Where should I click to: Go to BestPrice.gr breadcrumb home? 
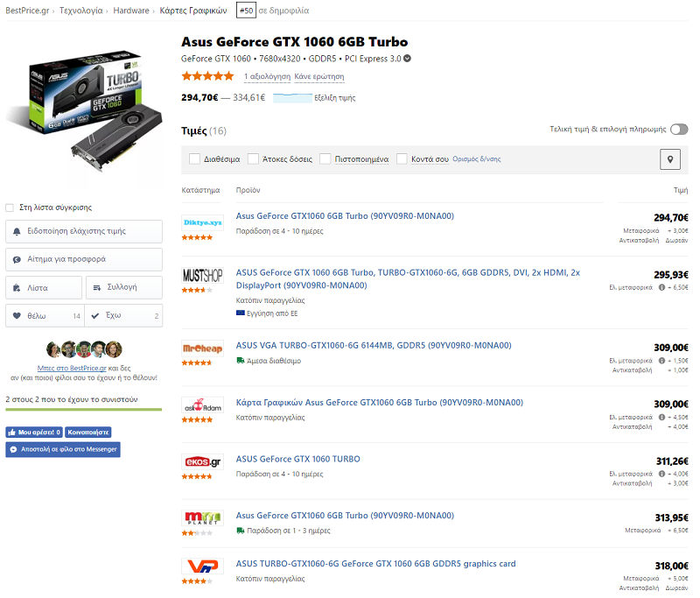pyautogui.click(x=27, y=11)
